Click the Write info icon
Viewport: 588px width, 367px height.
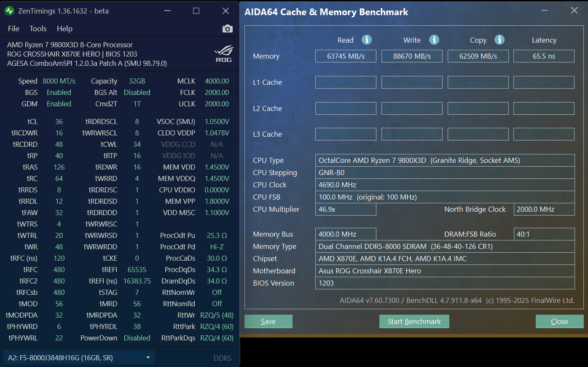point(434,40)
